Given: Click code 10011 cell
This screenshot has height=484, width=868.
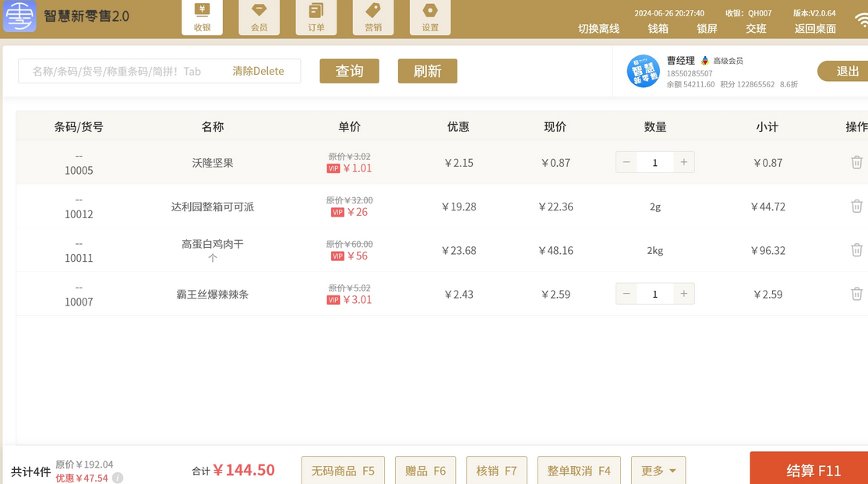Looking at the screenshot, I should pyautogui.click(x=79, y=257).
